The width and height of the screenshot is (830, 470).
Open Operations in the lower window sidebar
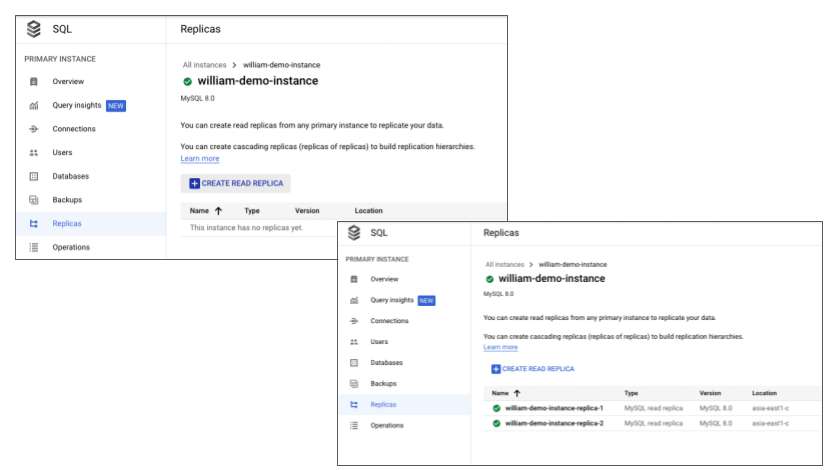(x=386, y=425)
